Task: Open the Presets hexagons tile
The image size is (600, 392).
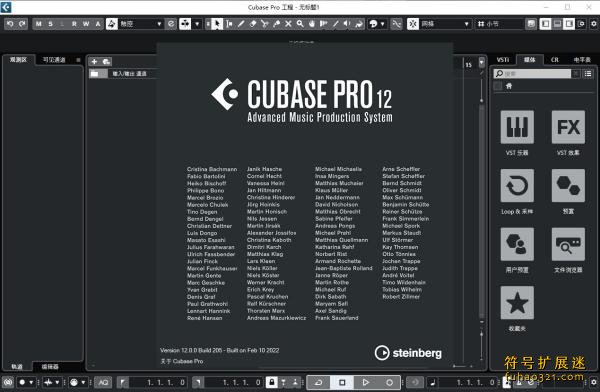Action: (x=568, y=186)
